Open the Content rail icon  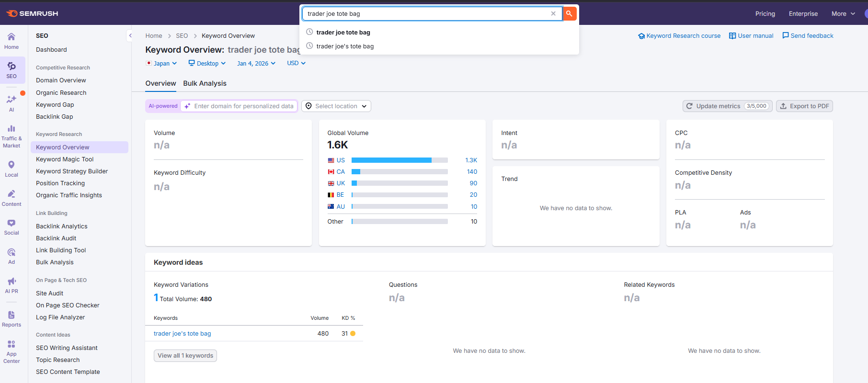(x=11, y=198)
